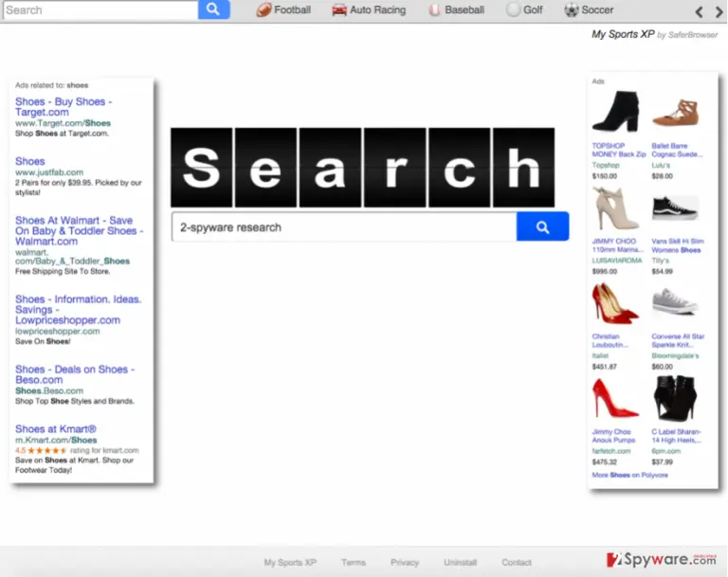Click the toolbar search magnifier button
This screenshot has width=728, height=577.
(x=213, y=9)
